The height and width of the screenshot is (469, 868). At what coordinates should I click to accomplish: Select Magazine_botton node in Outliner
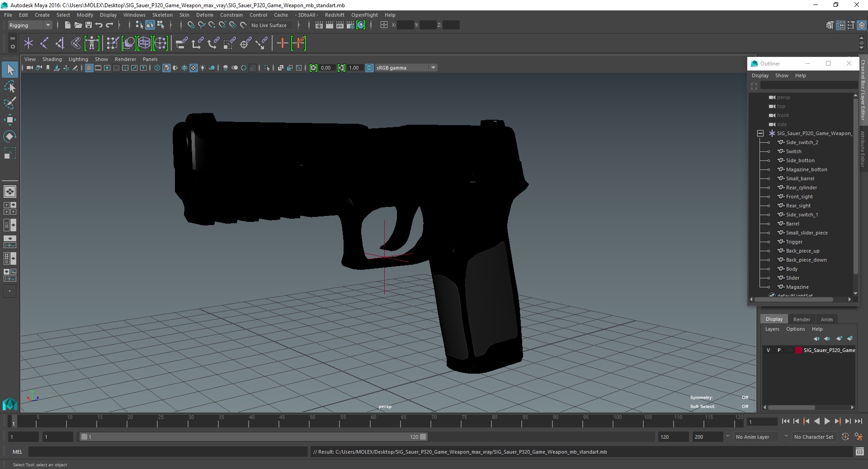(x=806, y=169)
